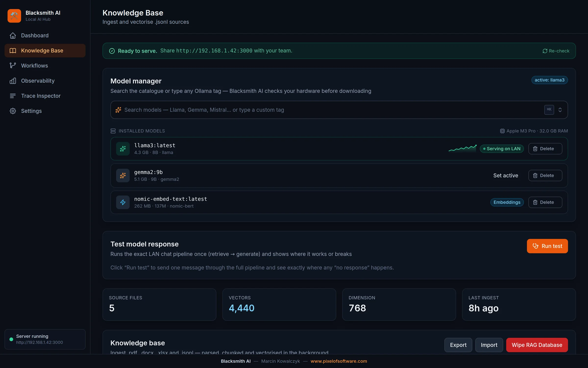Delete the nomic-embed-text:latest model
588x368 pixels.
(545, 202)
